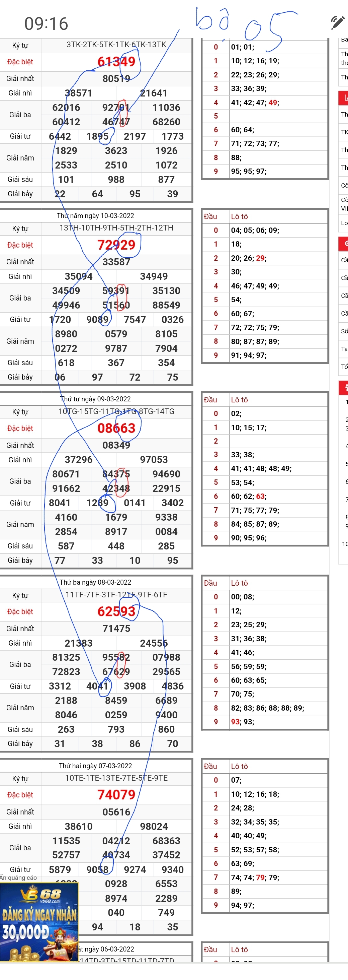Image resolution: width=348 pixels, height=980 pixels.
Task: Open the sidebar link starting with Lo
Action: pos(344,223)
